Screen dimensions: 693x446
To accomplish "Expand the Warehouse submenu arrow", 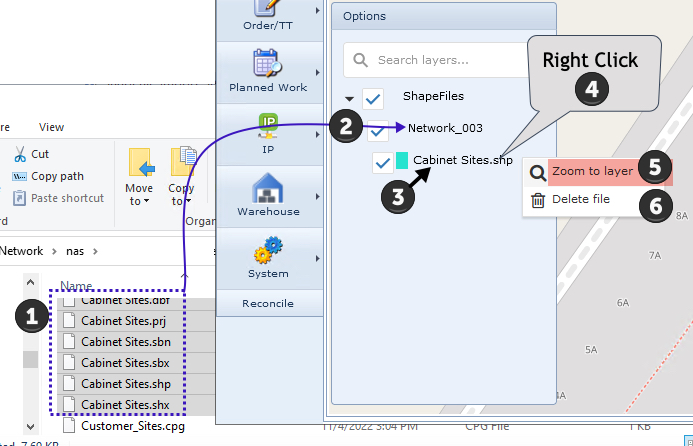I will (318, 196).
